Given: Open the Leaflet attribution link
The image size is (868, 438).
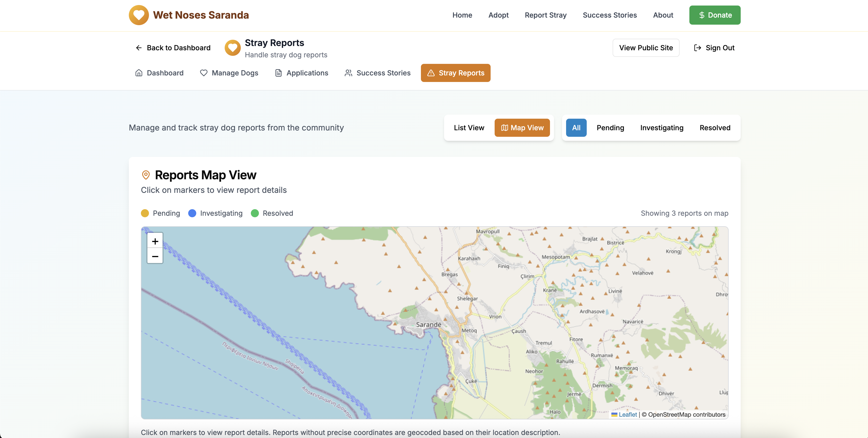Looking at the screenshot, I should coord(627,414).
